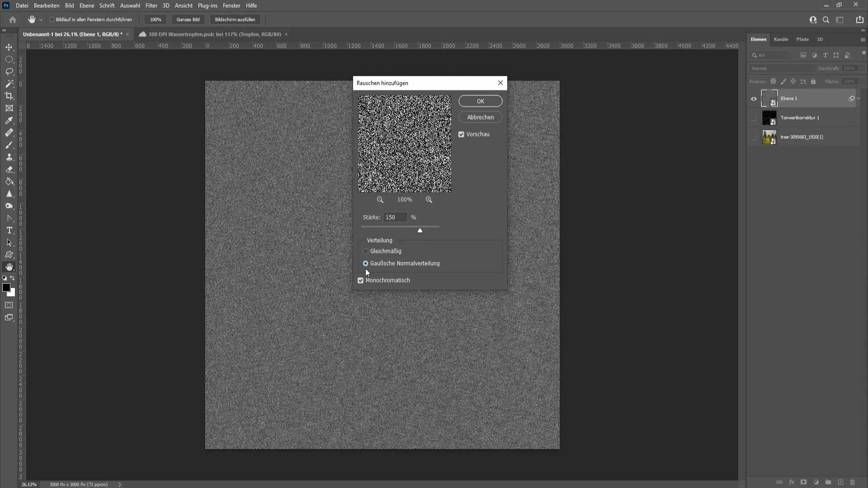Viewport: 868px width, 488px height.
Task: Expand Ebene 1 smart filters chevron
Action: [859, 99]
